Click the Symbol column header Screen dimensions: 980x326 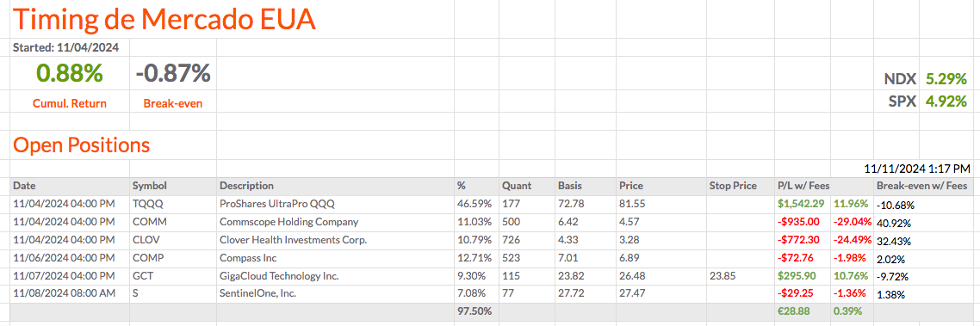149,186
